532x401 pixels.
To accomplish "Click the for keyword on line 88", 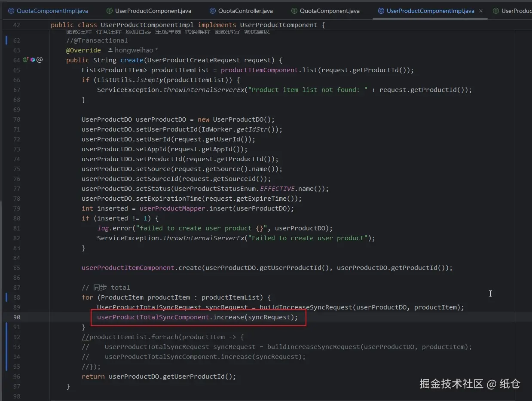I will tap(87, 297).
